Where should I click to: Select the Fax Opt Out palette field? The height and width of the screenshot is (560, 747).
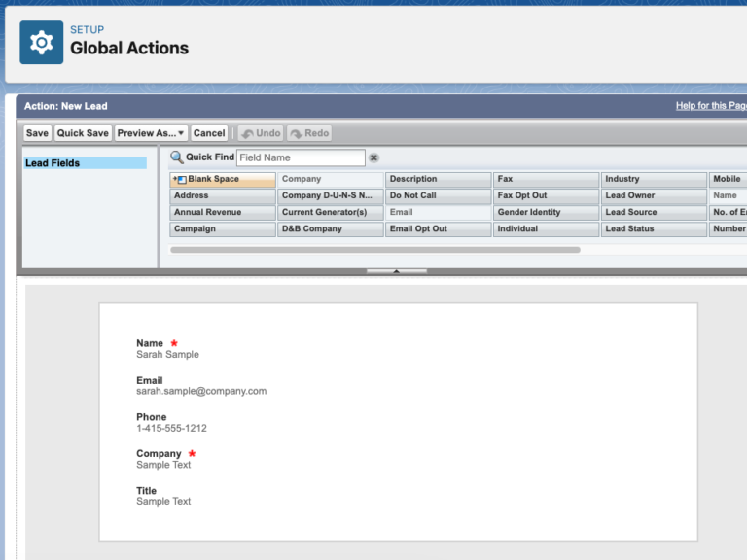(546, 195)
